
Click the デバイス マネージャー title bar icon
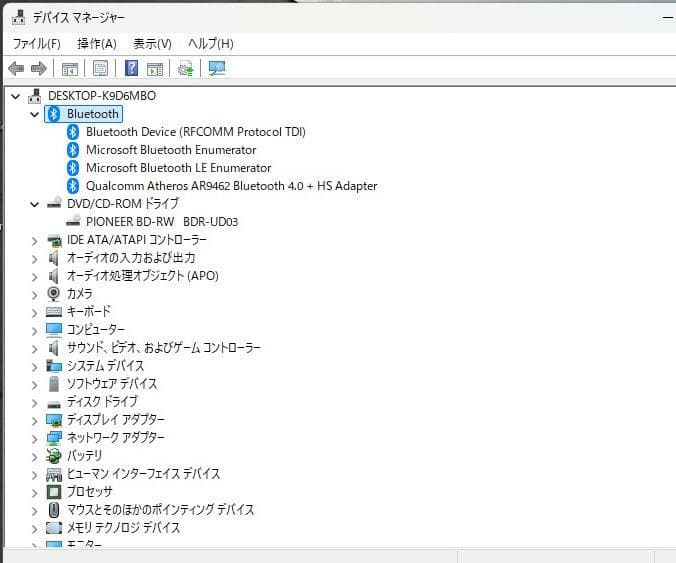point(19,17)
